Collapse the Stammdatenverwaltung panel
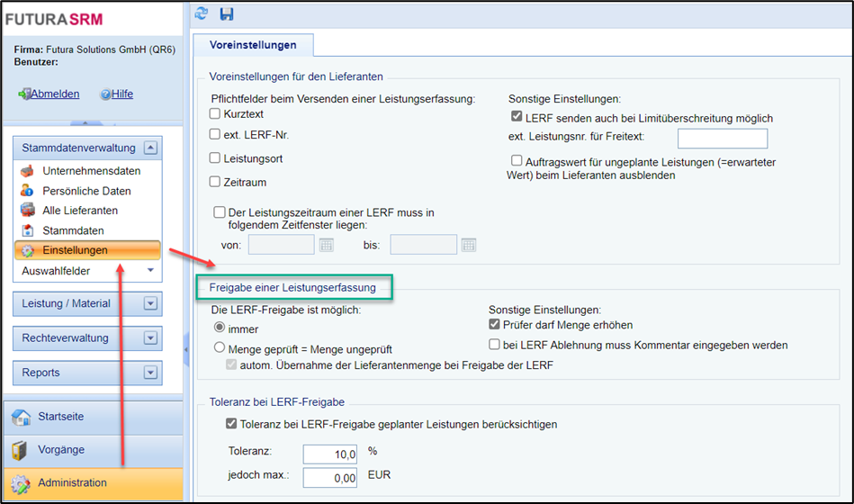Screen dimensions: 854x504 coord(151,148)
